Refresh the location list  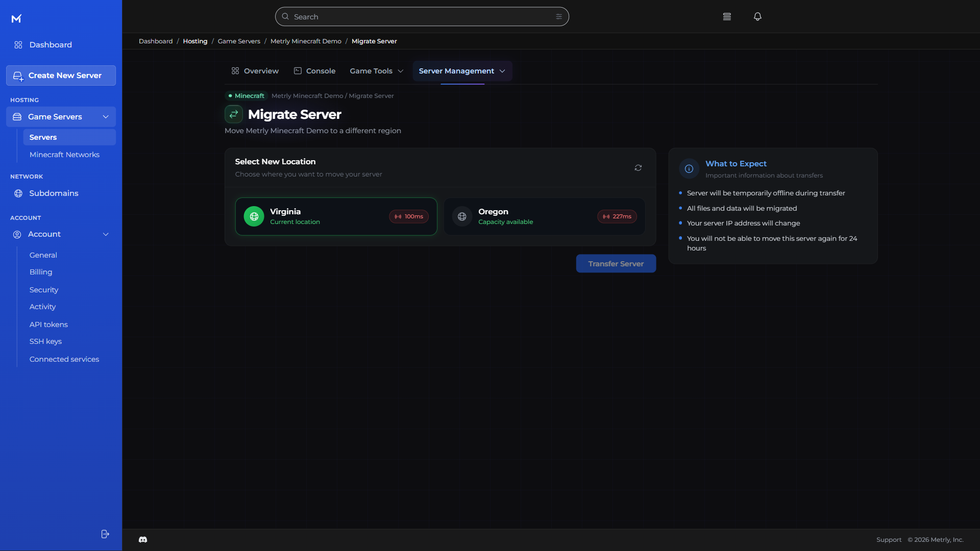638,168
